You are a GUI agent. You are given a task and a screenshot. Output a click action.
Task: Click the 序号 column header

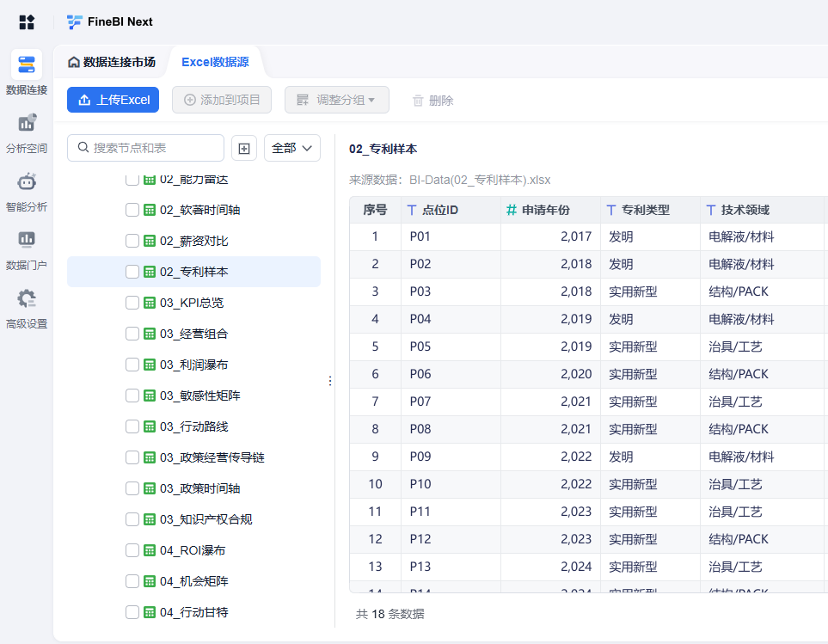click(x=376, y=210)
